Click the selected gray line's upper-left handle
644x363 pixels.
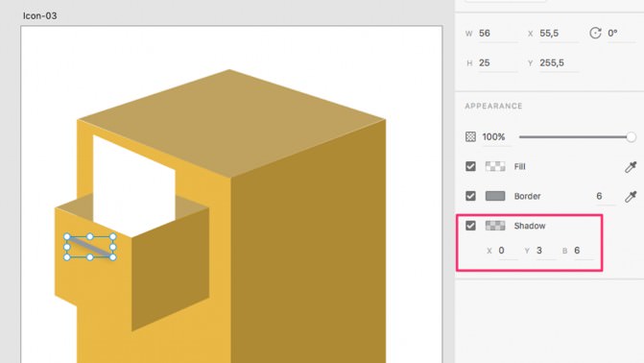tap(67, 237)
